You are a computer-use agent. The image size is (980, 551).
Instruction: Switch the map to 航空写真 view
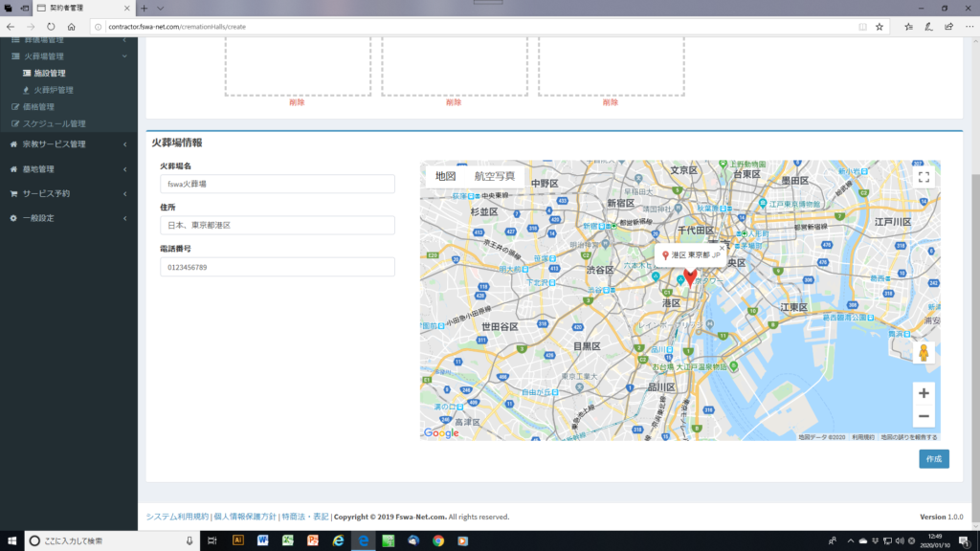(x=495, y=176)
